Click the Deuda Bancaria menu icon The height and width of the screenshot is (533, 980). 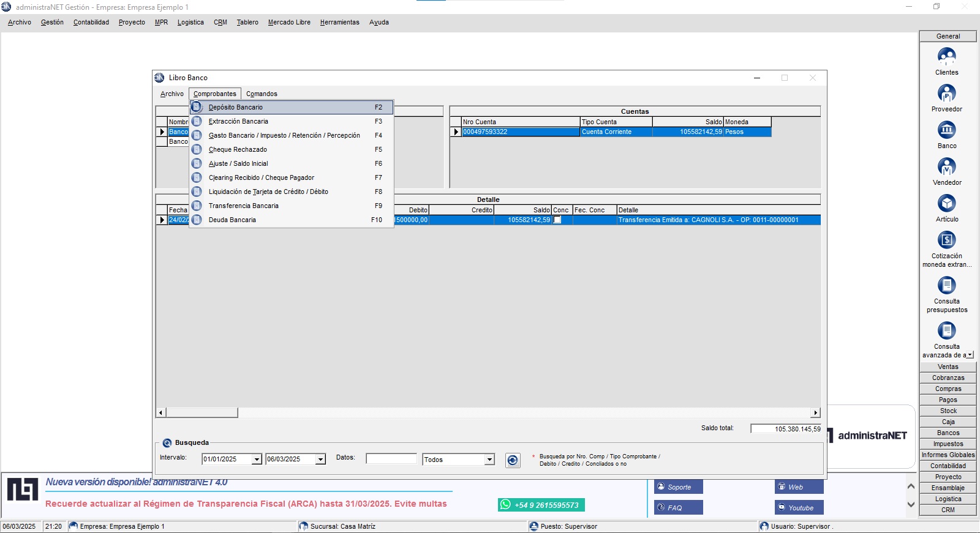click(197, 220)
